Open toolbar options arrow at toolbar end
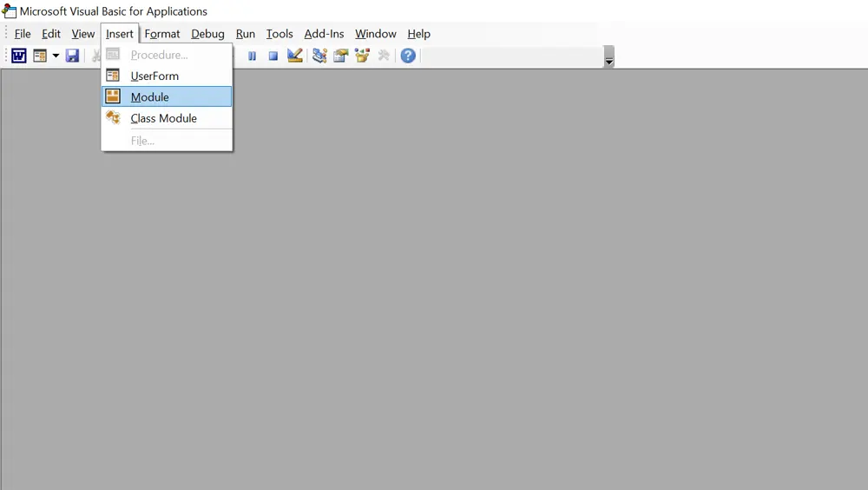The image size is (868, 490). point(609,56)
